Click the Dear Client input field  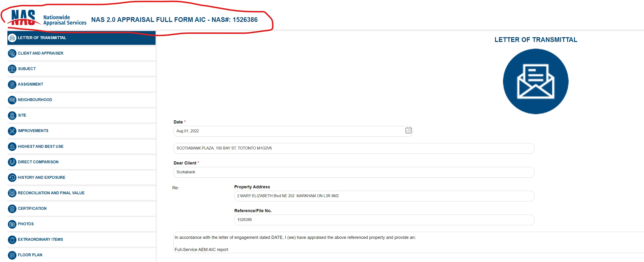pos(354,172)
